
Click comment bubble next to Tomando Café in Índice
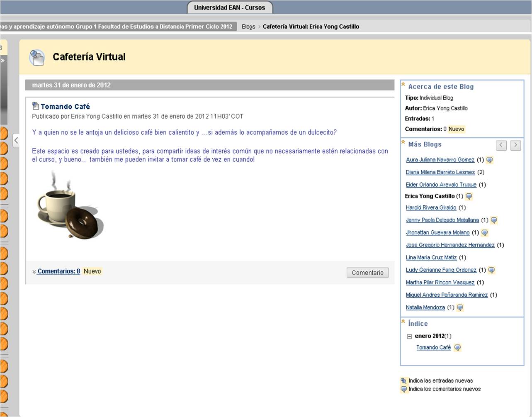[457, 348]
